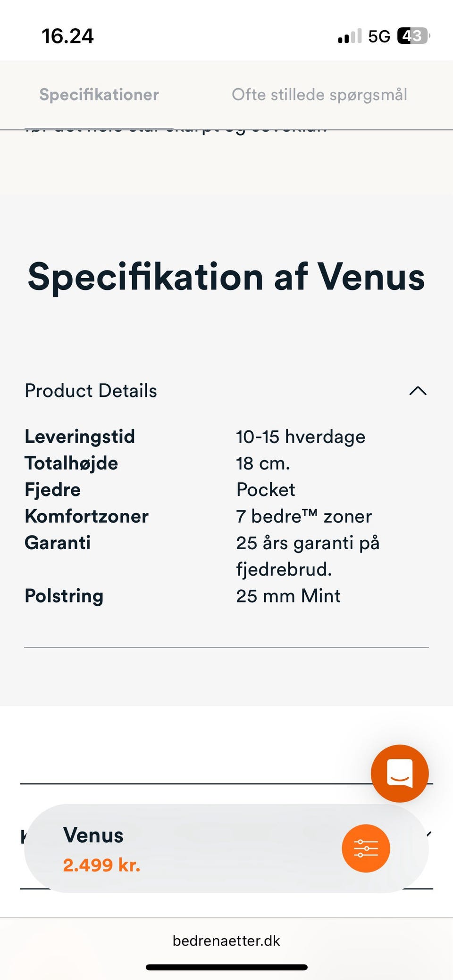Click the 2.499 kr. price

coord(102,865)
